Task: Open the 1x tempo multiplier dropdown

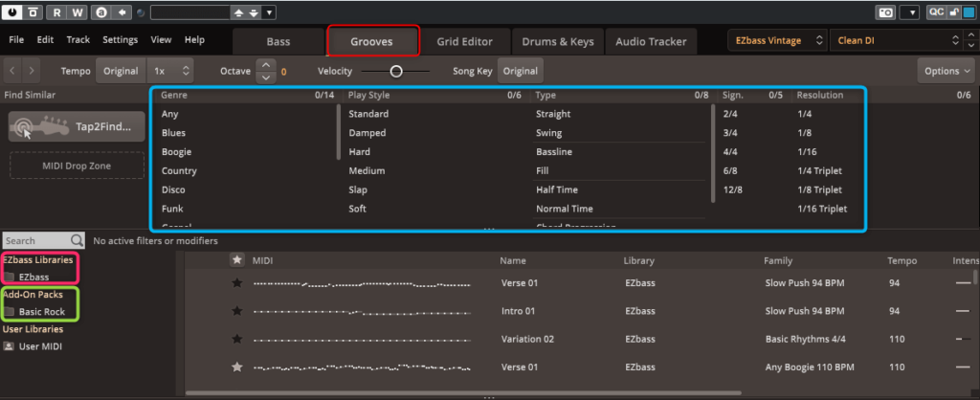Action: click(170, 71)
